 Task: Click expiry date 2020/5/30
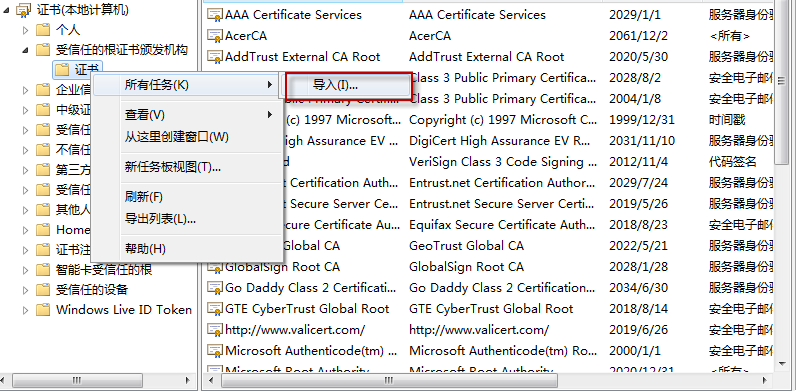point(638,57)
